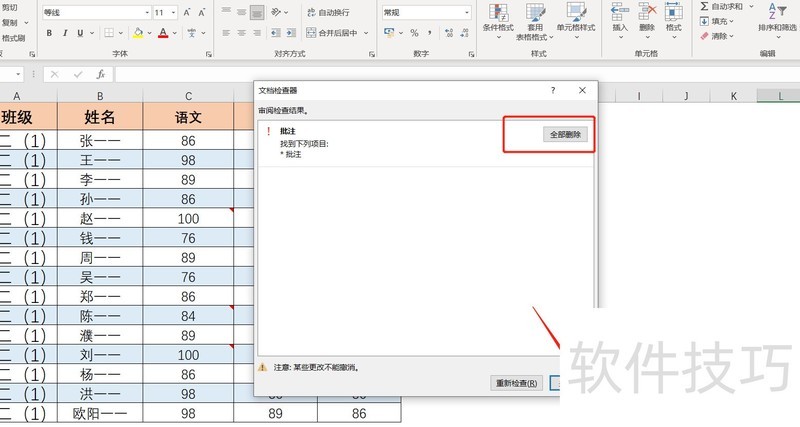Viewport: 800px width, 427px height.
Task: Increase decimal places
Action: [448, 33]
